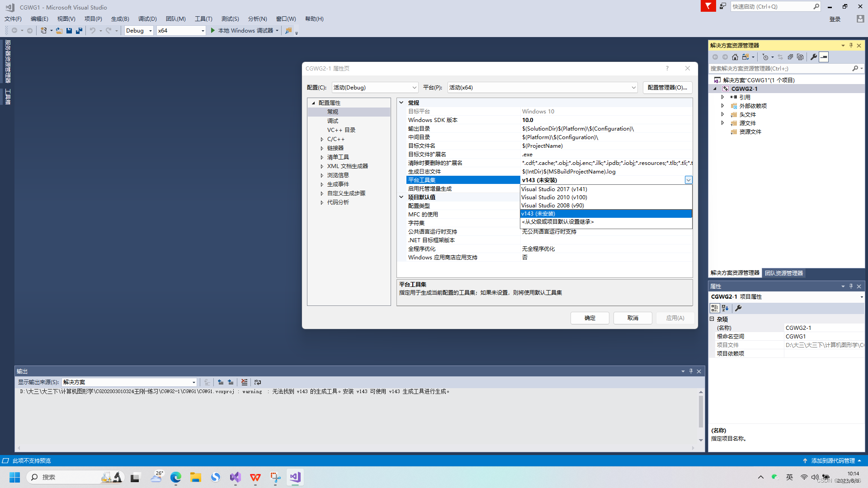Screen dimensions: 868x488
Task: Expand the 头文件 folder in Solution Explorer
Action: click(722, 114)
